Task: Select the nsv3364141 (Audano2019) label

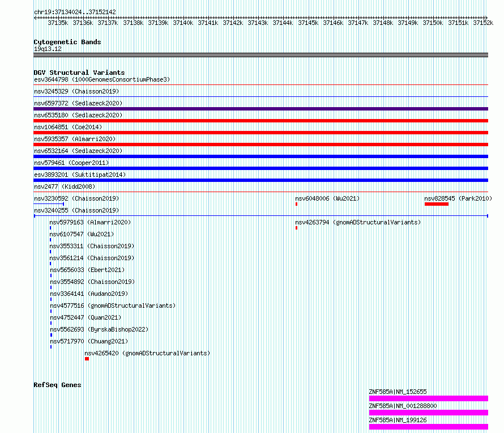Action: [x=89, y=294]
